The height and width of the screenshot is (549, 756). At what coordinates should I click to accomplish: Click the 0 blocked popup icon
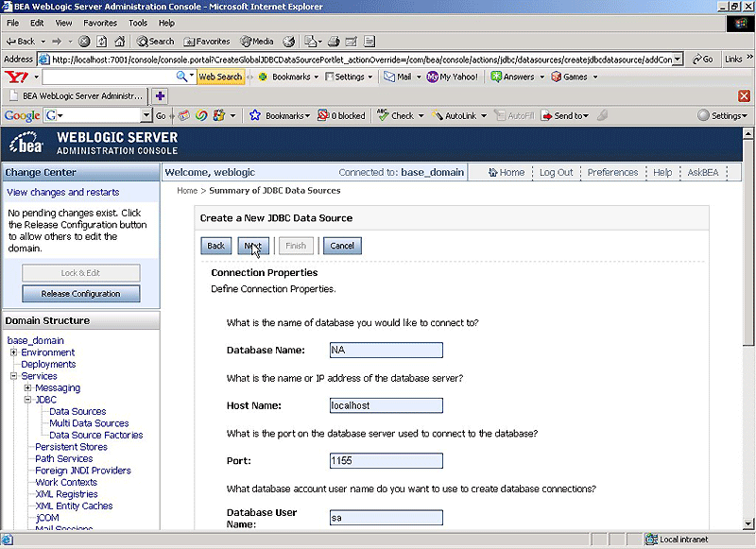coord(341,115)
